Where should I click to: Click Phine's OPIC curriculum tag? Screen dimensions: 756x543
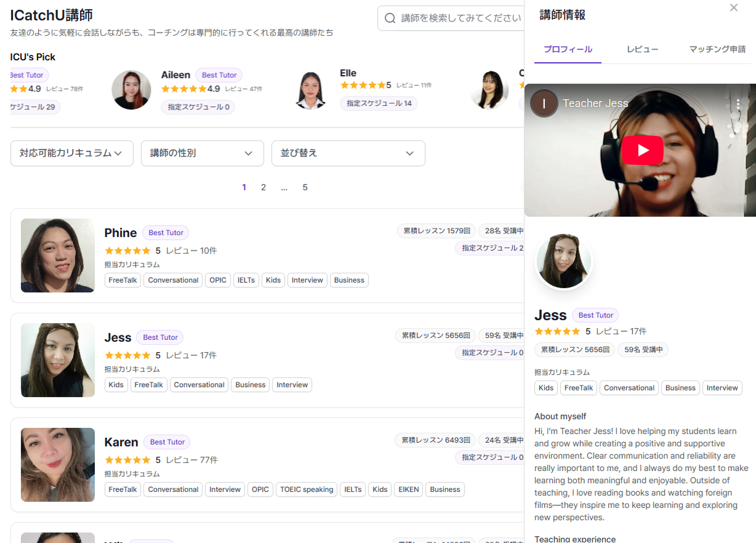pyautogui.click(x=218, y=280)
